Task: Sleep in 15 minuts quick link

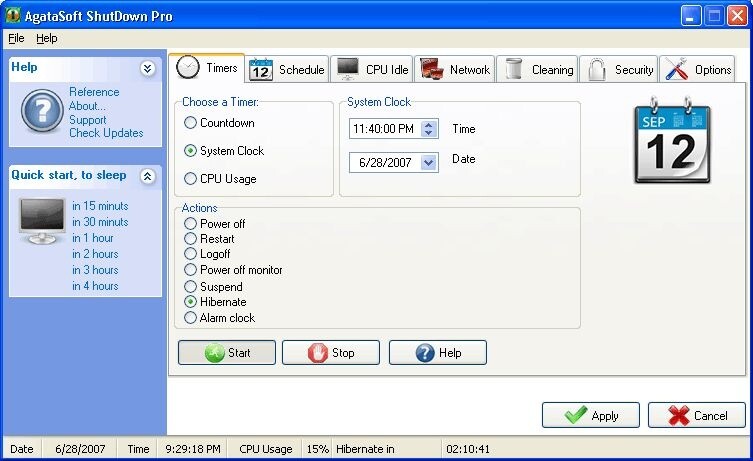Action: tap(100, 206)
